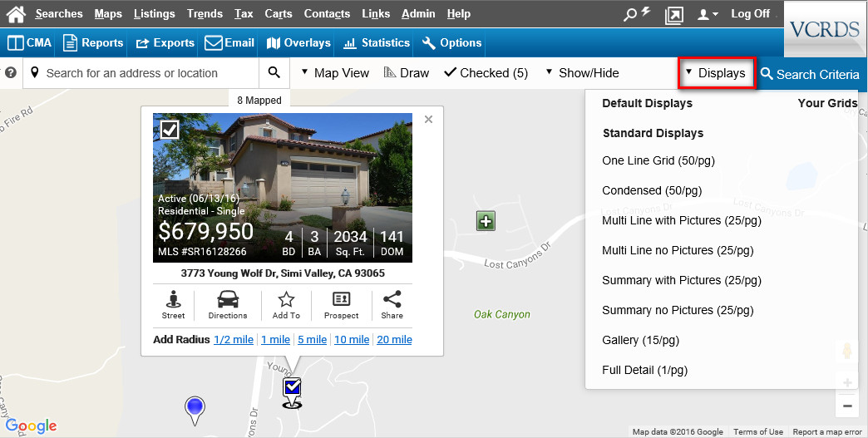Viewport: 868px width, 438px height.
Task: Open the Help menu
Action: [458, 14]
